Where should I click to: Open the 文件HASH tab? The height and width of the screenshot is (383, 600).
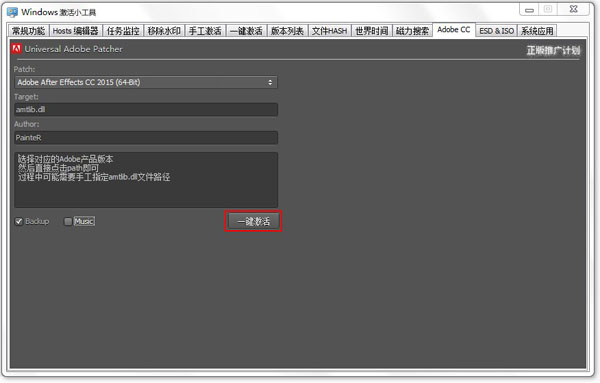click(329, 31)
